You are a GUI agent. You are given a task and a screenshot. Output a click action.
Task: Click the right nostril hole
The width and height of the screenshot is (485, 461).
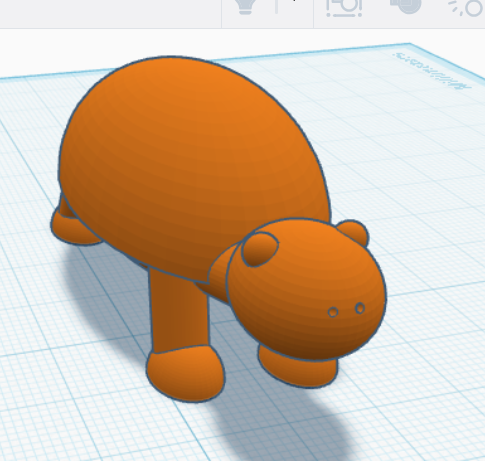coord(360,308)
